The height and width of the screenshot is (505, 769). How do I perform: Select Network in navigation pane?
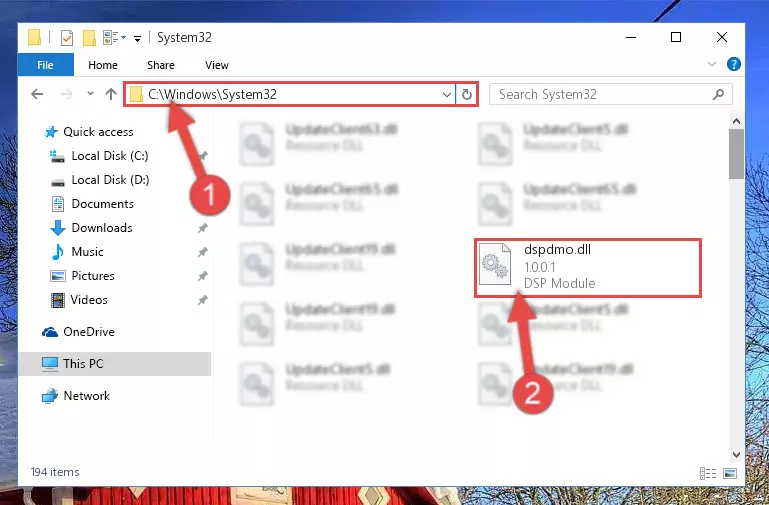click(86, 395)
